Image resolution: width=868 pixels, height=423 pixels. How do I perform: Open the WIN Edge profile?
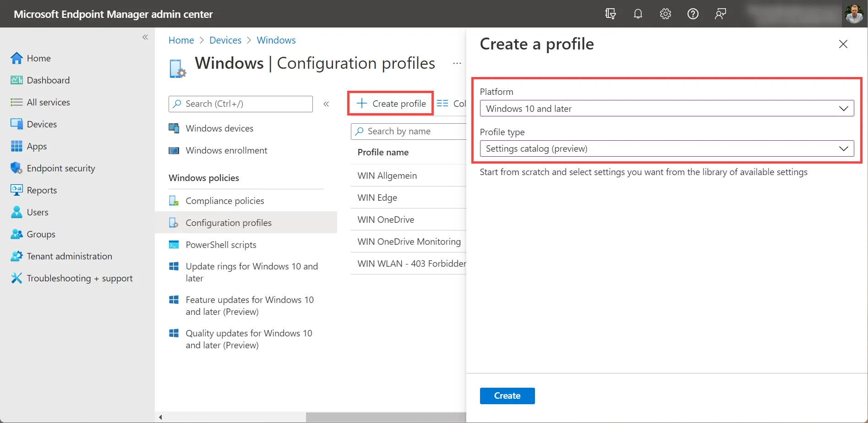click(x=377, y=198)
